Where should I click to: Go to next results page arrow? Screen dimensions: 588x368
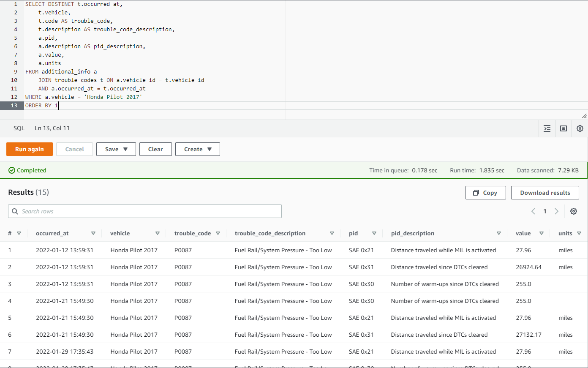tap(557, 211)
